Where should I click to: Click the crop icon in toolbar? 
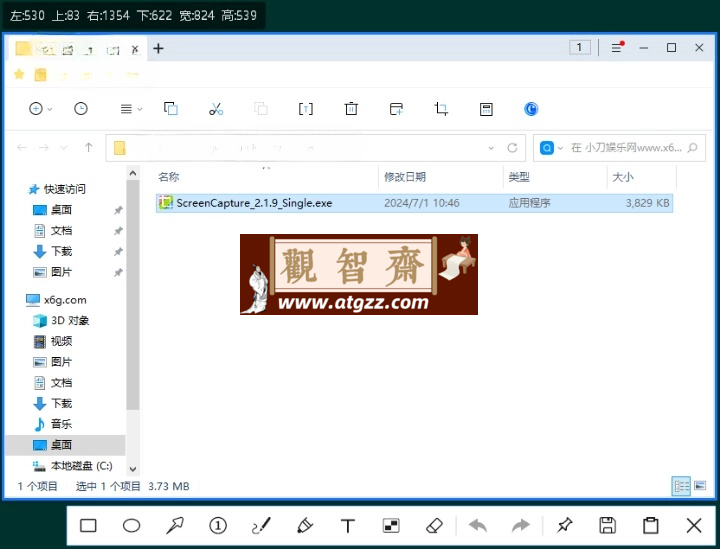(x=441, y=109)
